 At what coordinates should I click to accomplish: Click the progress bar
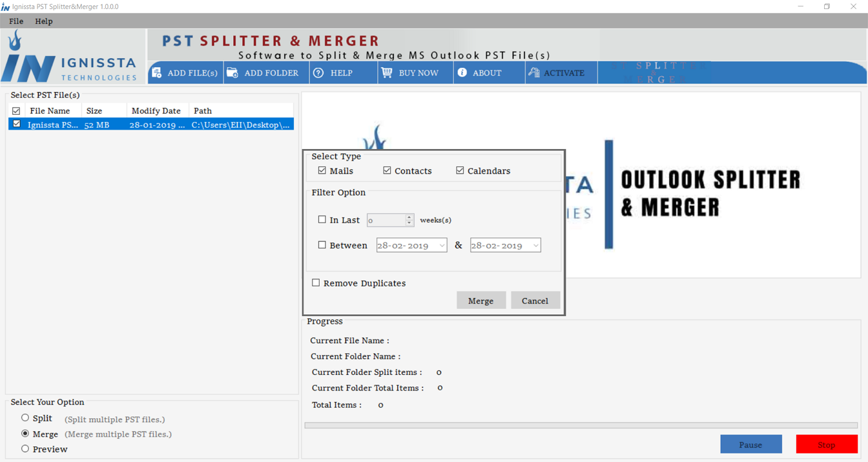(x=581, y=425)
